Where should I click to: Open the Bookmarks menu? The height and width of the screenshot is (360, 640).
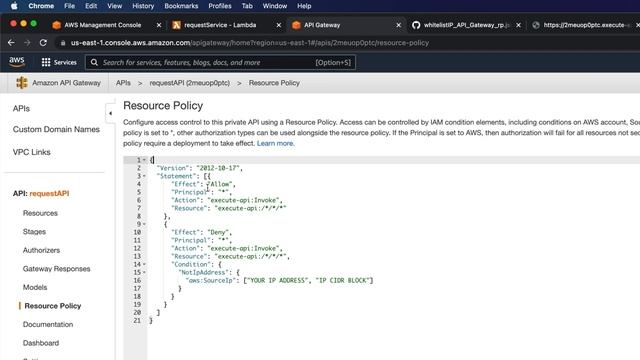[181, 6]
